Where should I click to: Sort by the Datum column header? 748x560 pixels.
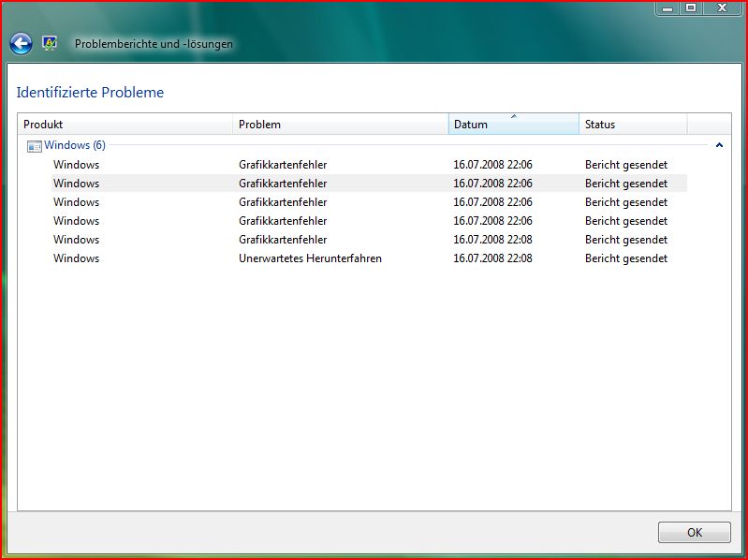(x=514, y=125)
